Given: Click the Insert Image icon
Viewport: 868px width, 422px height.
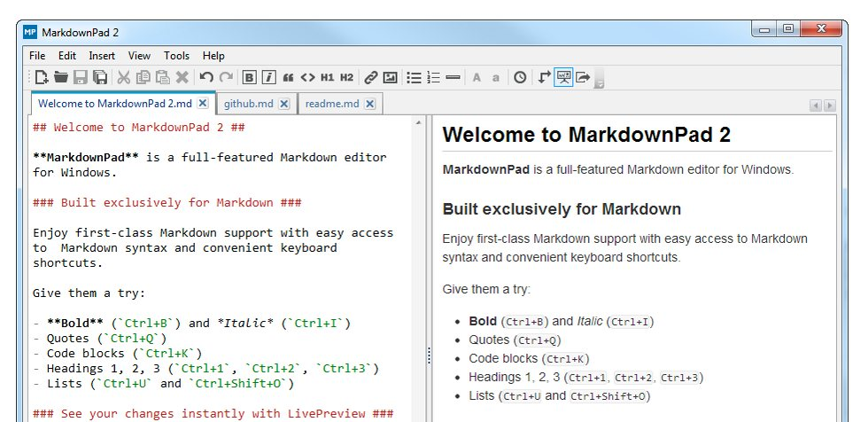Looking at the screenshot, I should click(x=390, y=77).
